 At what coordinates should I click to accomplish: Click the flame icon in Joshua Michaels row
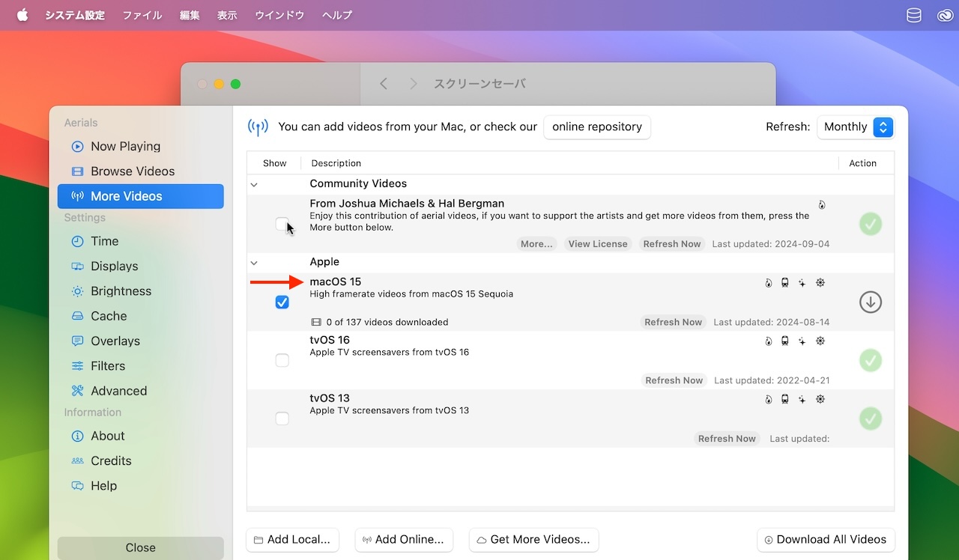[x=822, y=204]
